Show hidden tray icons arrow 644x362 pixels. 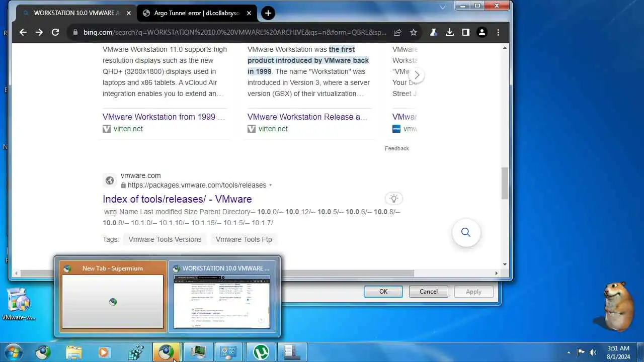[x=569, y=352]
